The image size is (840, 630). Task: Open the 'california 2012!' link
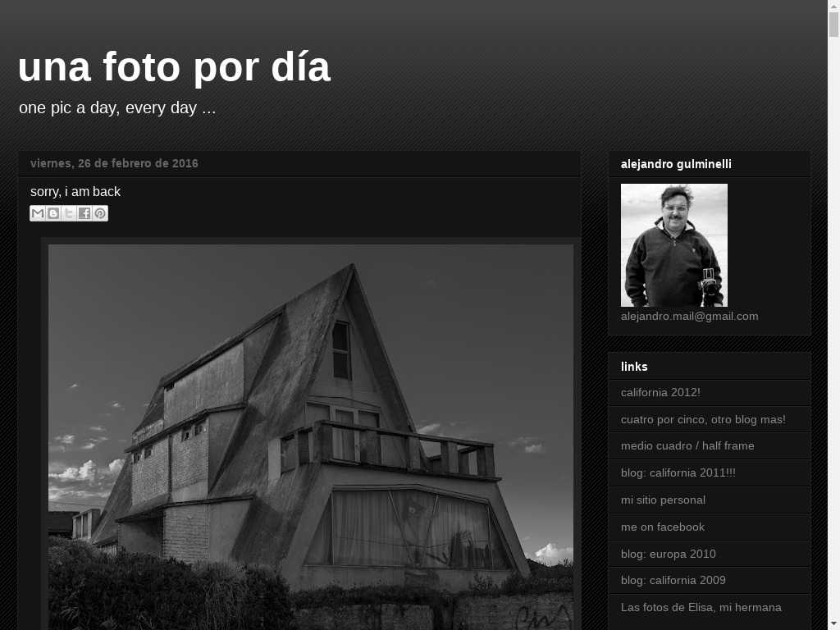(x=660, y=392)
